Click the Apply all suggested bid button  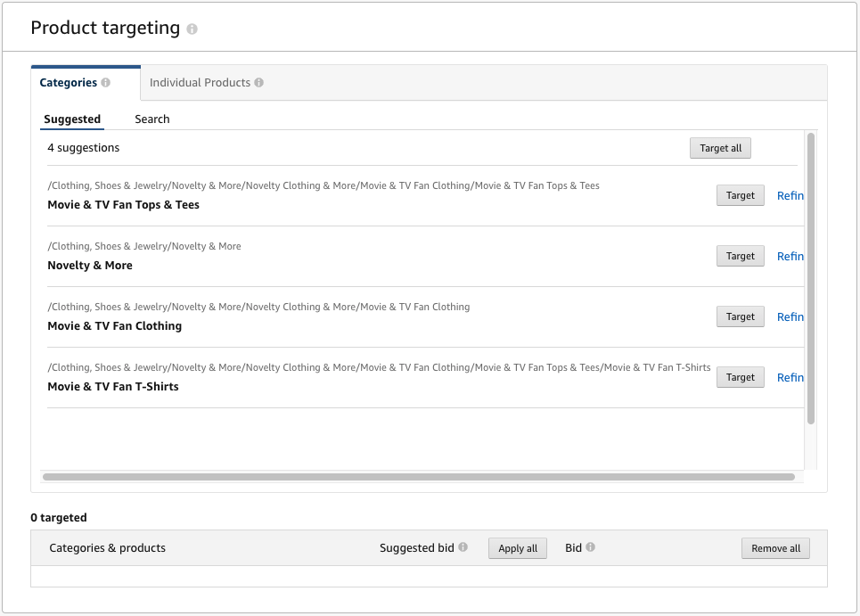[x=517, y=548]
